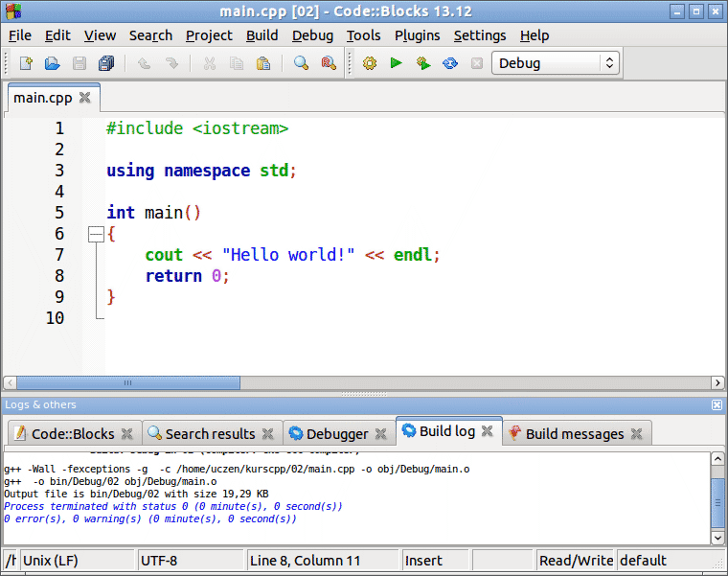Click the Replace icon in toolbar
This screenshot has width=728, height=576.
(329, 63)
